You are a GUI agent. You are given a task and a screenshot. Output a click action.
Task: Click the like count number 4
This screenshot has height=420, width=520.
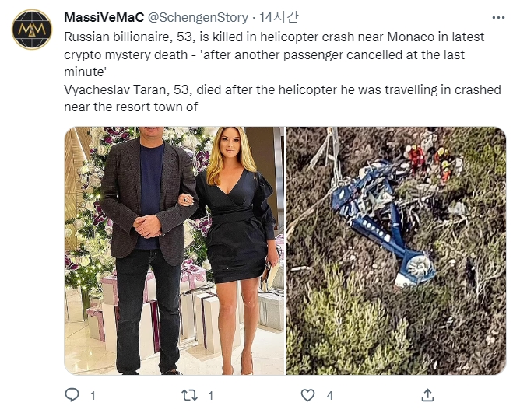(329, 395)
